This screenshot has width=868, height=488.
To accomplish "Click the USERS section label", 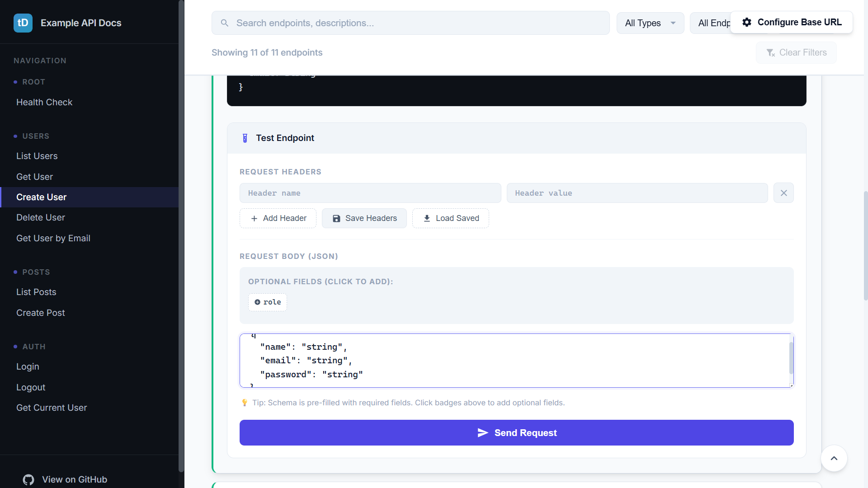I will [x=36, y=136].
